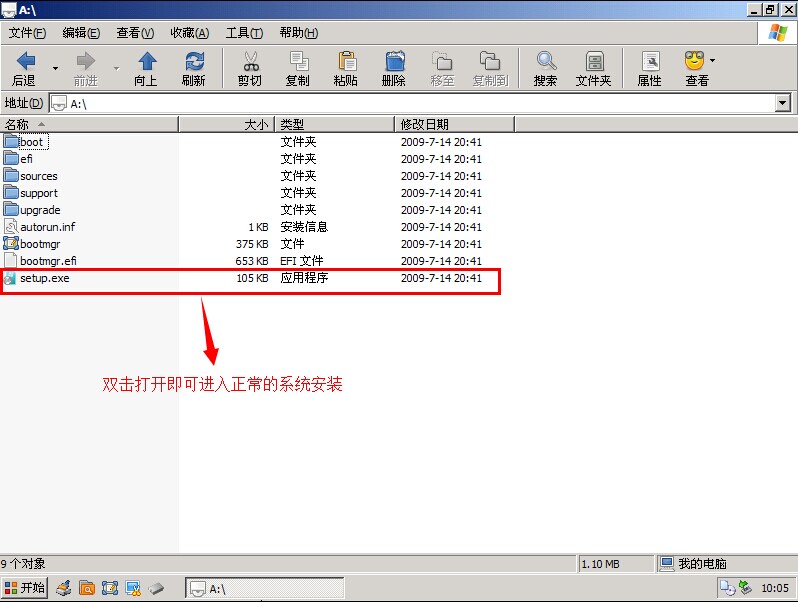Click the Copy To (复制到) icon
798x602 pixels.
tap(490, 61)
